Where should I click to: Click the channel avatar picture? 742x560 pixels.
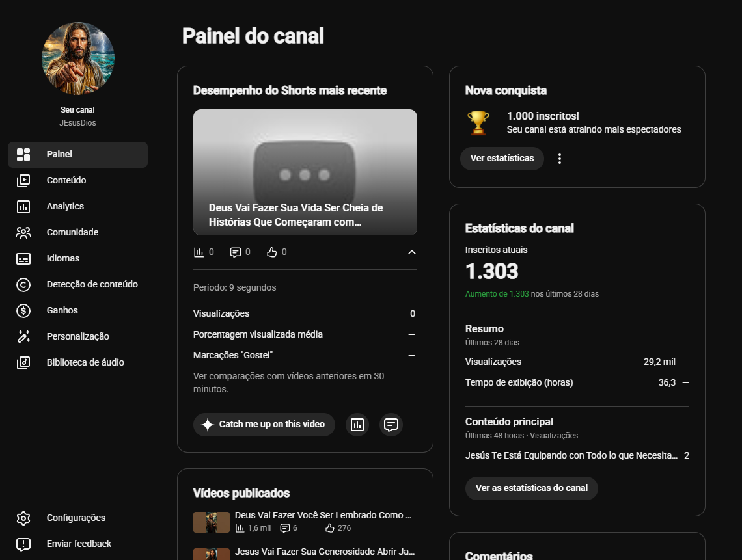point(78,59)
